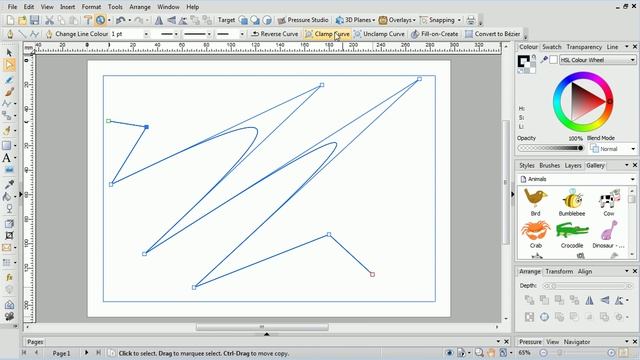Image resolution: width=640 pixels, height=360 pixels.
Task: Select the Crop tool
Action: 9,236
